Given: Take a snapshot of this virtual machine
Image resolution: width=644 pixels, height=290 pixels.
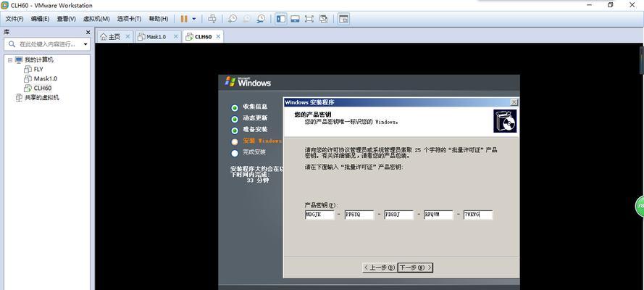Looking at the screenshot, I should [233, 19].
